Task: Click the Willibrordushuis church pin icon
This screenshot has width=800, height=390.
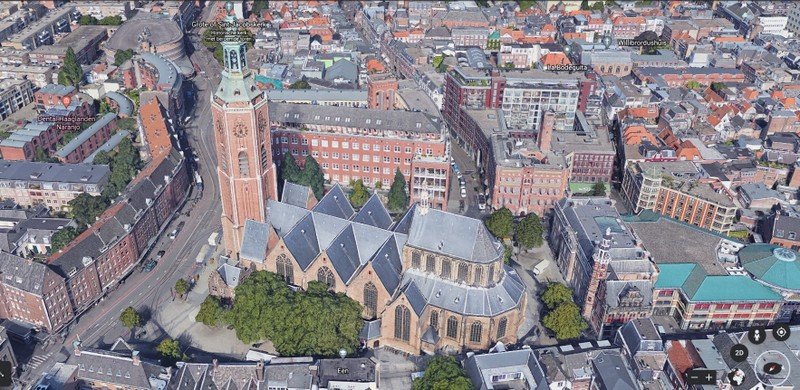Action: pos(607,41)
